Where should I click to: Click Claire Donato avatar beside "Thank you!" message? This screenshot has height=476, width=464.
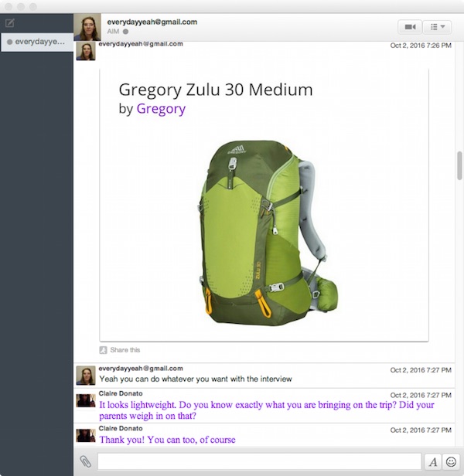(x=86, y=435)
